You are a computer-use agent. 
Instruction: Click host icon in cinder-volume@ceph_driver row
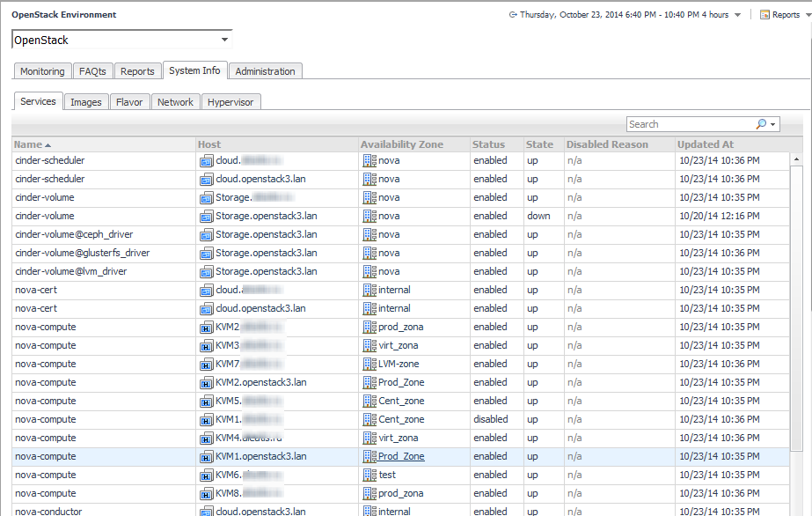pos(206,235)
